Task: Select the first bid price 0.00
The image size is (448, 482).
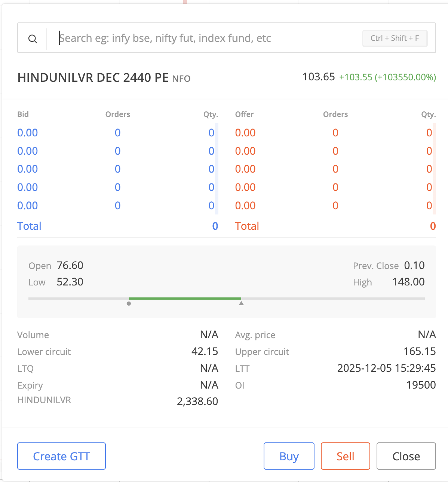Action: [28, 133]
